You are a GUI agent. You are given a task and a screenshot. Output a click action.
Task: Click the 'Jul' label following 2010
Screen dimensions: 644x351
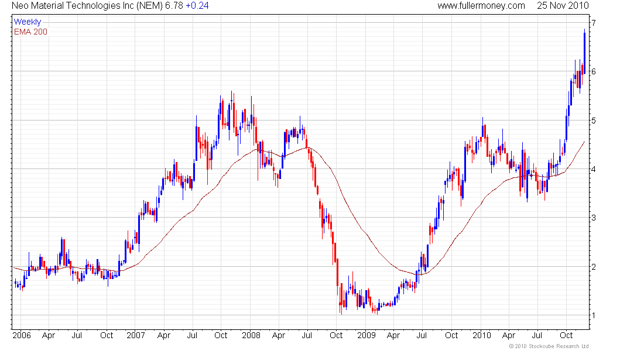coord(537,335)
